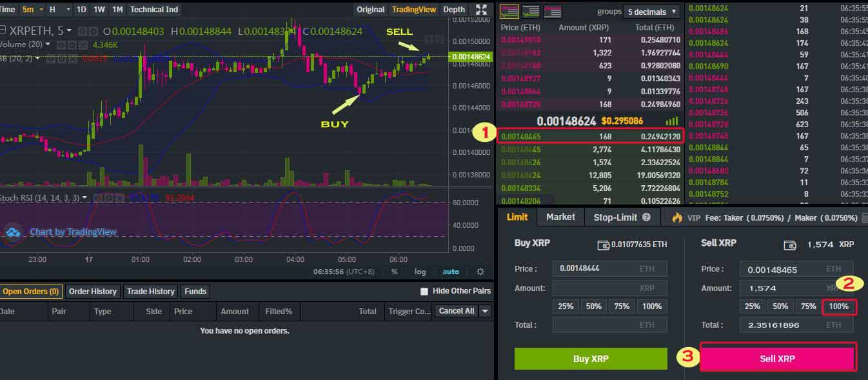Viewport: 868px width, 380px height.
Task: Open the Trade History tab
Action: point(151,292)
